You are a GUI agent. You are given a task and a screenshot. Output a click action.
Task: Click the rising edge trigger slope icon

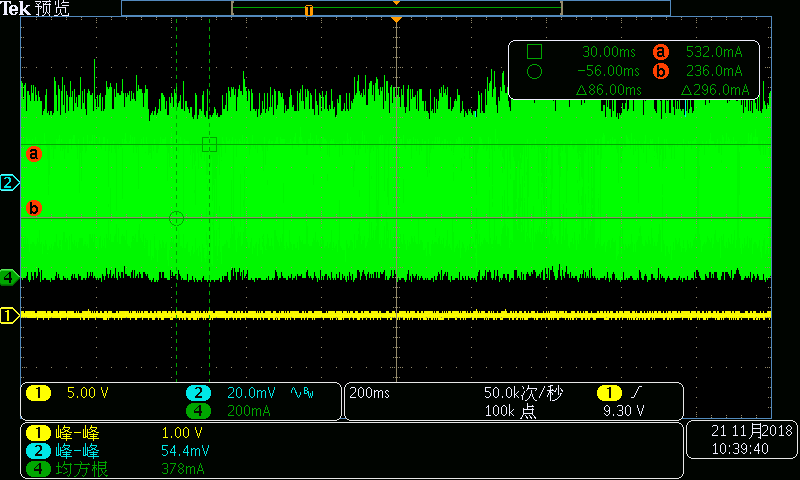tap(637, 393)
